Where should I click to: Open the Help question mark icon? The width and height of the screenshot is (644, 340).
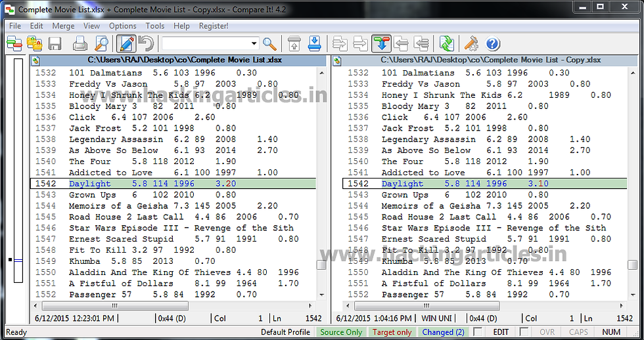pos(492,43)
